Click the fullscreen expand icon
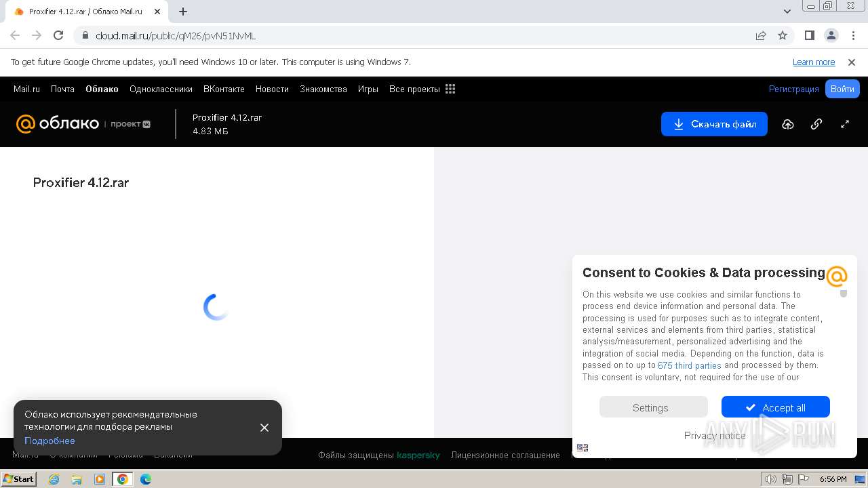Image resolution: width=868 pixels, height=488 pixels. (x=845, y=124)
